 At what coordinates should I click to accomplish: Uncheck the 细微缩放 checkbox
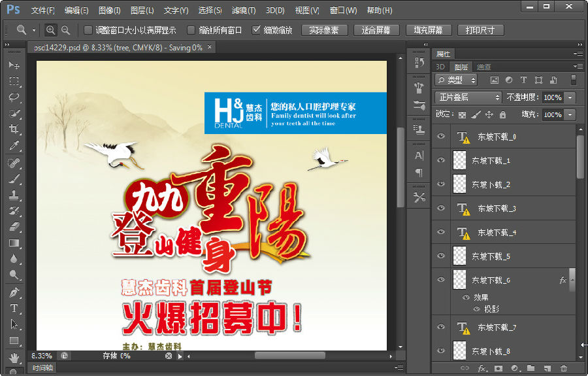point(256,29)
